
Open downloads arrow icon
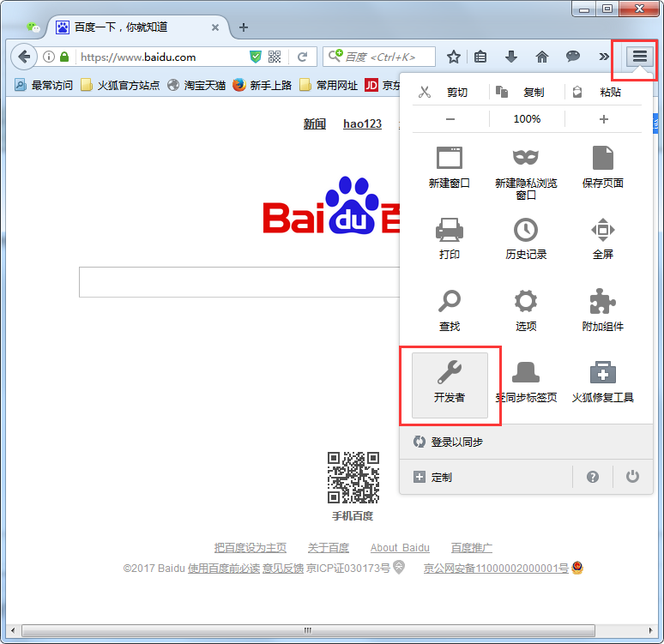tap(511, 57)
